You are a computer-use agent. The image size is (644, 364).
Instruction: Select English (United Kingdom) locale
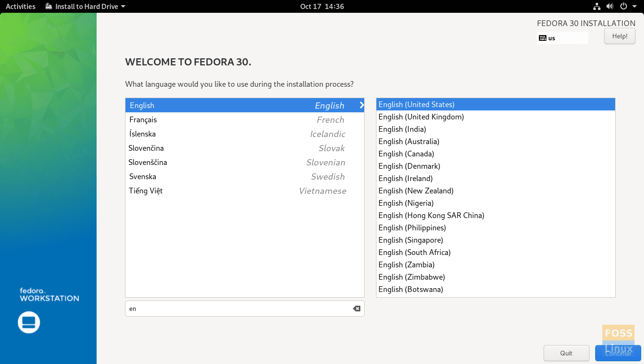coord(420,117)
